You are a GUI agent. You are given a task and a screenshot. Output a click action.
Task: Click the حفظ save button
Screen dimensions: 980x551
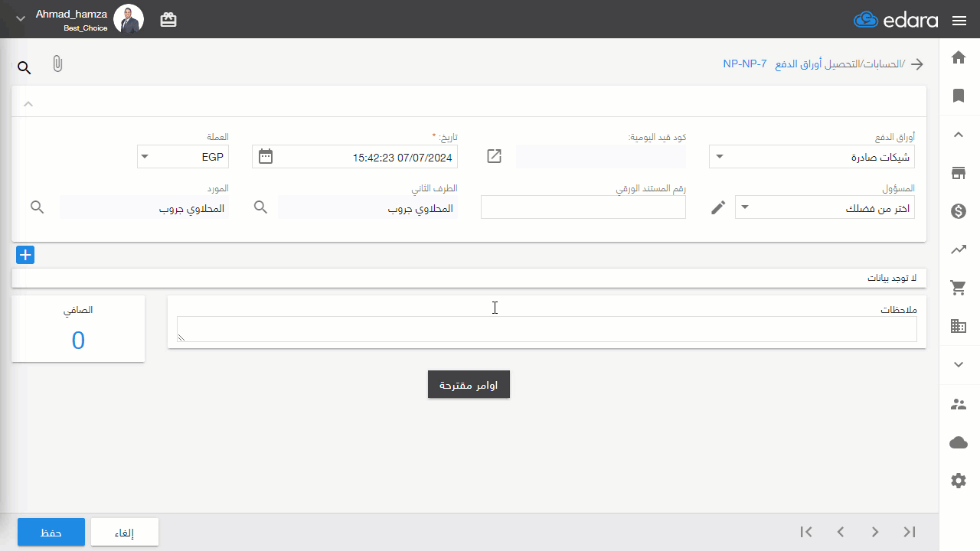pyautogui.click(x=51, y=532)
